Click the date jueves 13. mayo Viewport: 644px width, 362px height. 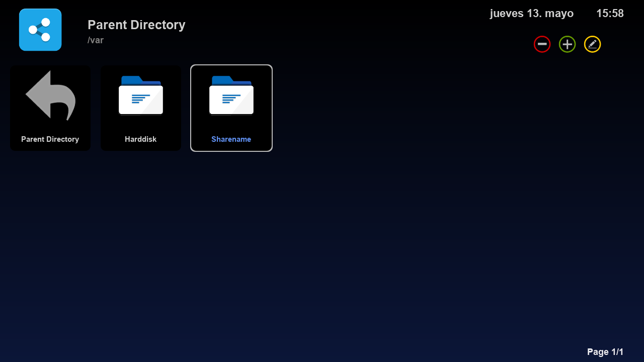531,14
